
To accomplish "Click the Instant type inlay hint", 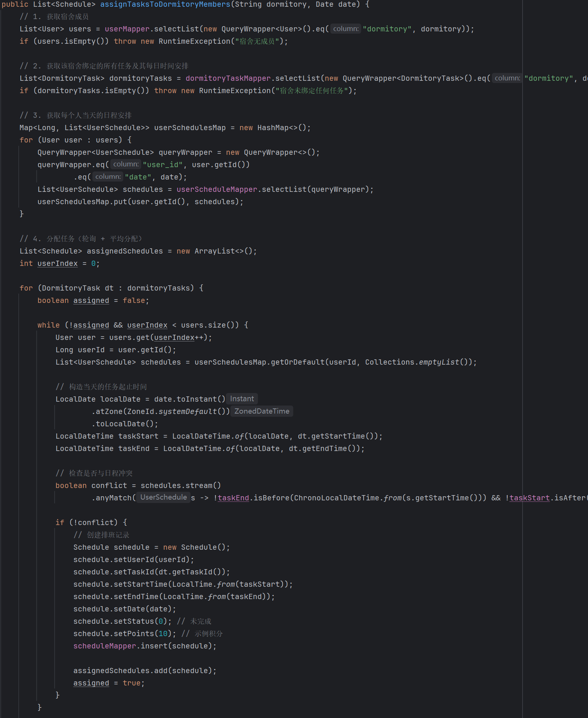I will (242, 399).
